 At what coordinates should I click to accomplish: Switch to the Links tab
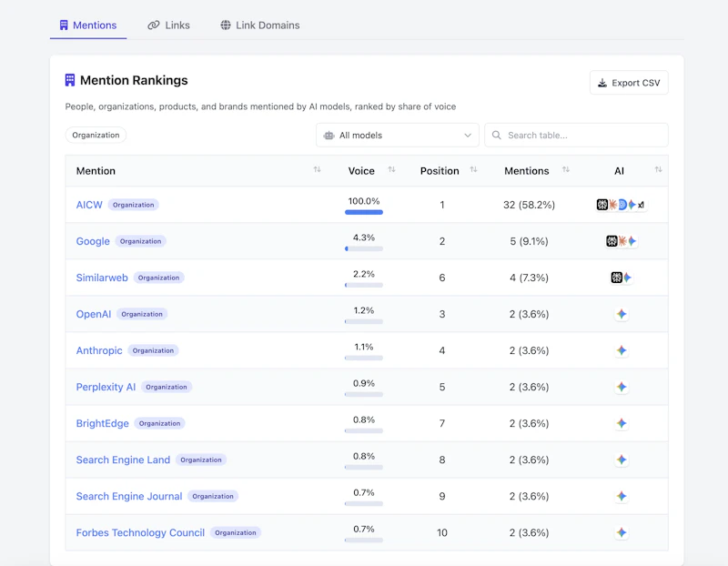(168, 25)
